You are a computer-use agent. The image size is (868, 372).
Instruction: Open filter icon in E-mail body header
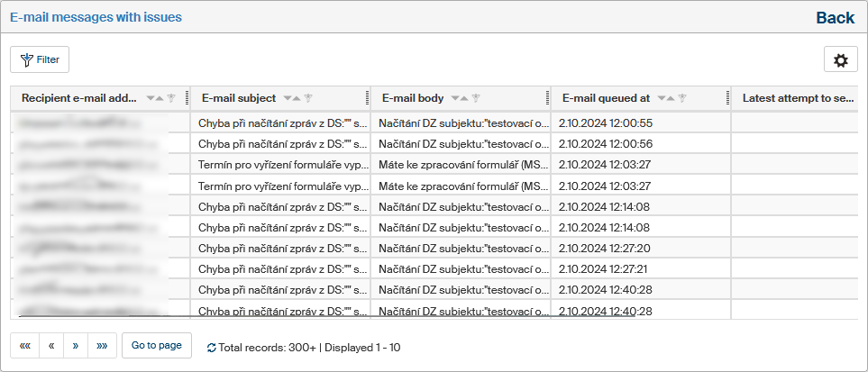(475, 98)
